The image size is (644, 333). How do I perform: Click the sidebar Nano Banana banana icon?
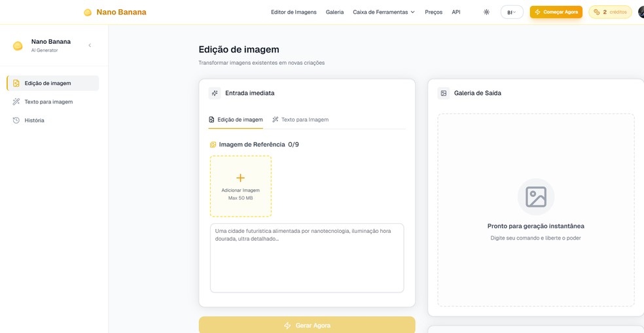[18, 46]
